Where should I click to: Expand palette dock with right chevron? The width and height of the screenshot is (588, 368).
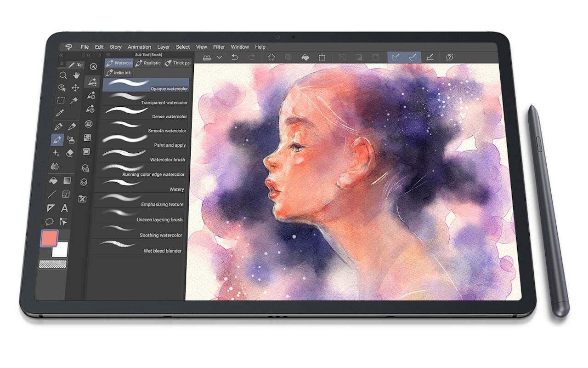coord(100,55)
